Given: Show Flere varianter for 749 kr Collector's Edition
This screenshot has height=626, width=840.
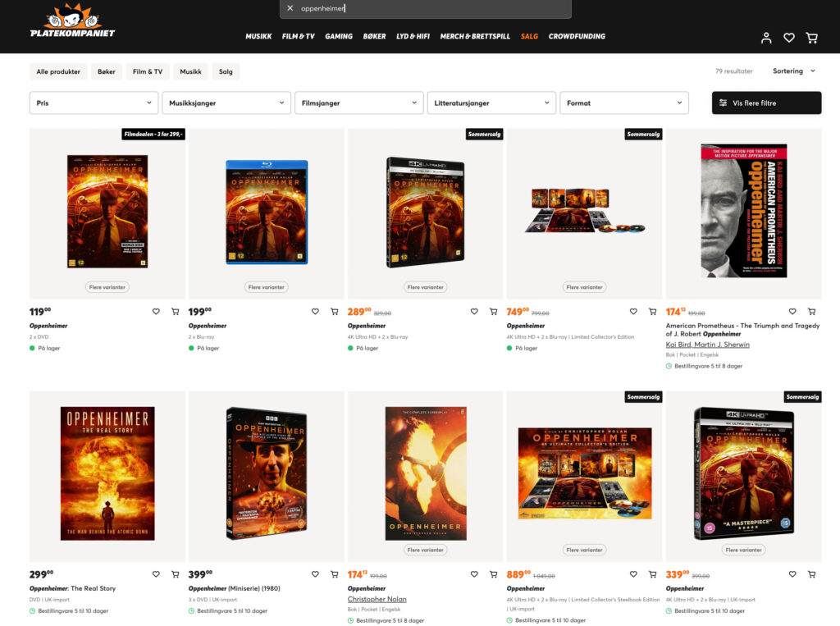Looking at the screenshot, I should coord(584,287).
